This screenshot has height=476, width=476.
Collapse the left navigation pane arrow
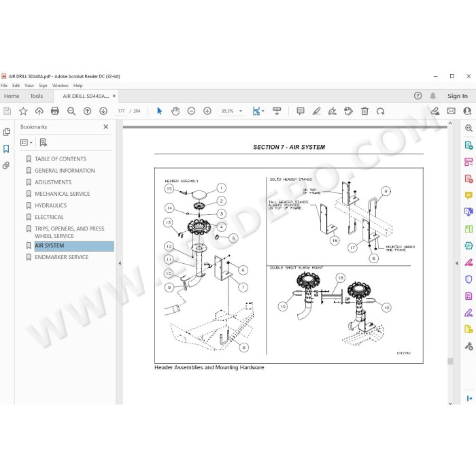[120, 263]
